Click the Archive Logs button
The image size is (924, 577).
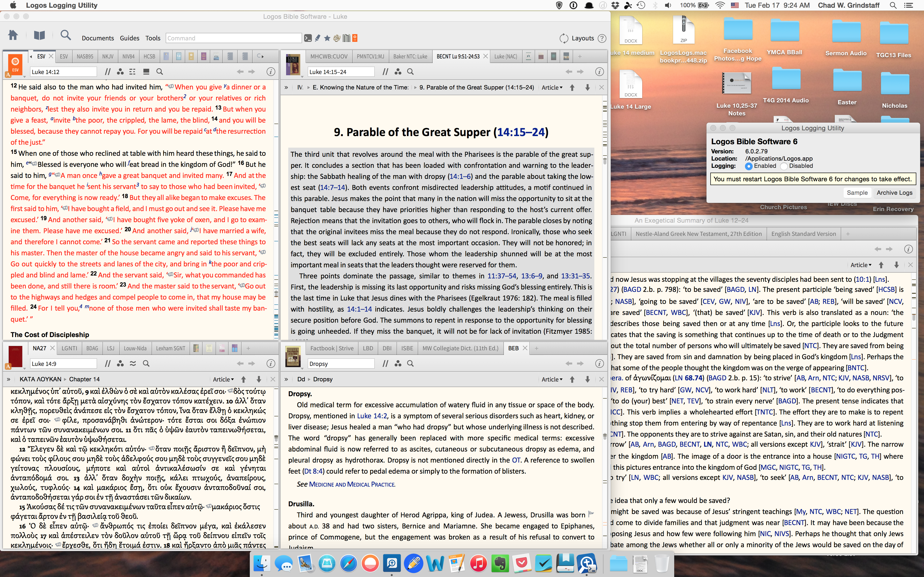pyautogui.click(x=894, y=193)
